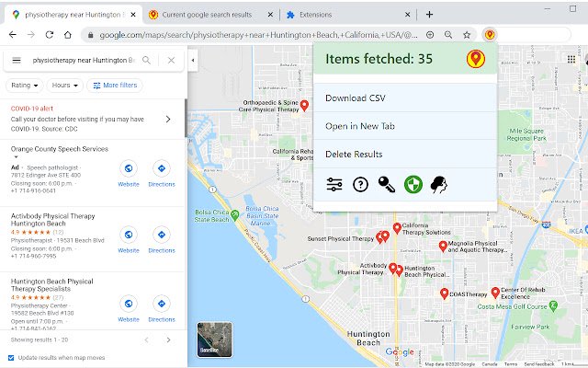Viewport: 588px width, 368px height.
Task: Click the Mile Square Regional Park label
Action: [526, 134]
